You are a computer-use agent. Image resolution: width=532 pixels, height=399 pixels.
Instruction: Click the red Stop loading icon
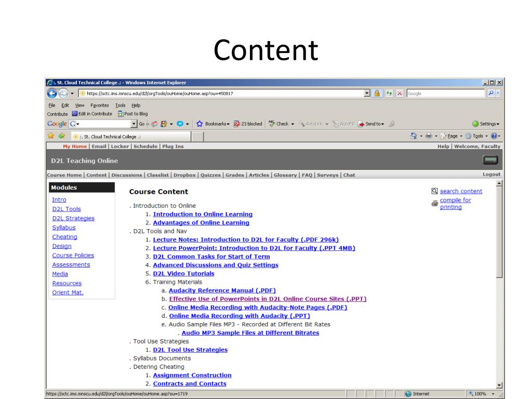click(400, 94)
